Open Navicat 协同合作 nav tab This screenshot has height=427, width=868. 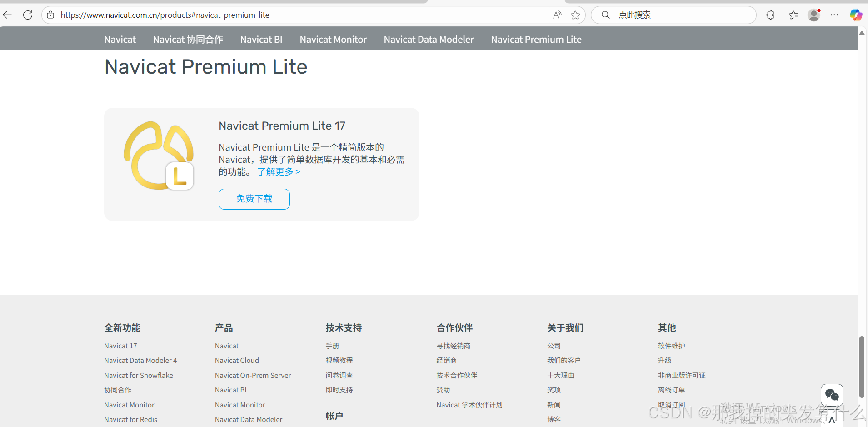pyautogui.click(x=188, y=40)
